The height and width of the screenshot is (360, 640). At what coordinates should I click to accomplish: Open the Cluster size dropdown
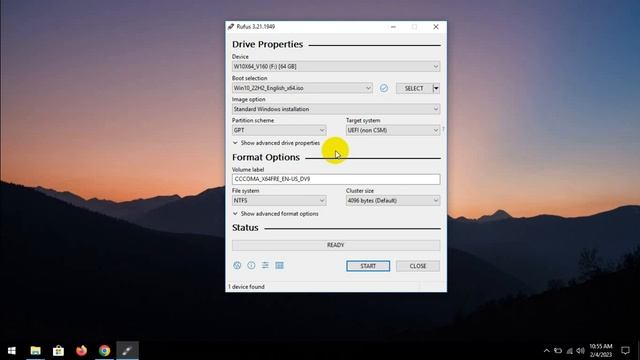393,200
